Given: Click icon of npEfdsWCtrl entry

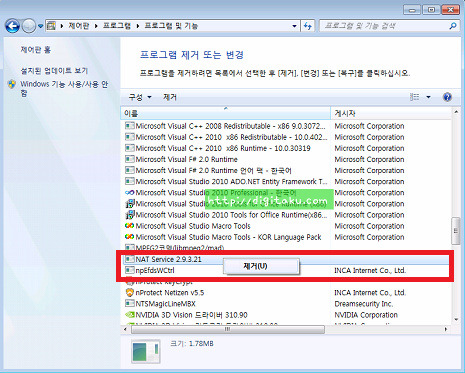Looking at the screenshot, I should pos(130,270).
